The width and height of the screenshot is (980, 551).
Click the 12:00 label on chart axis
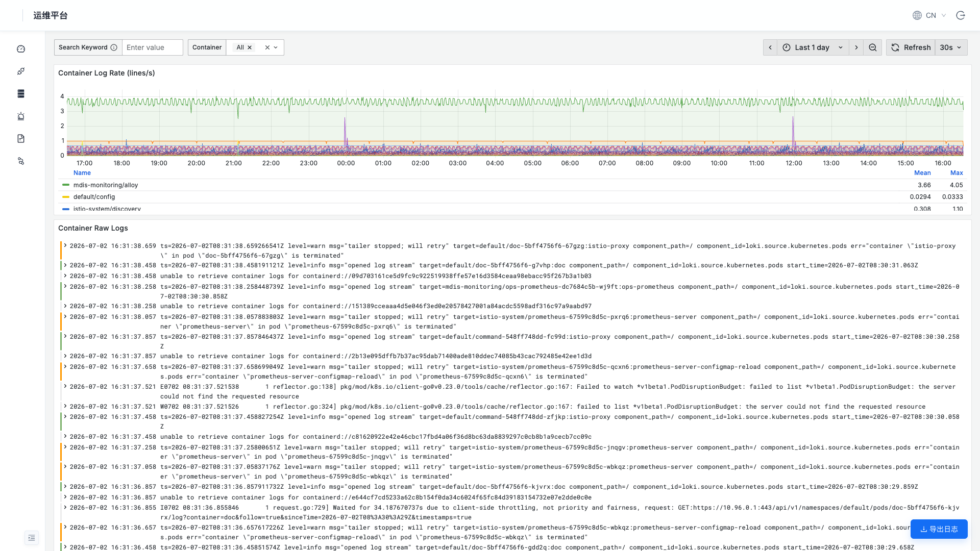tap(794, 163)
